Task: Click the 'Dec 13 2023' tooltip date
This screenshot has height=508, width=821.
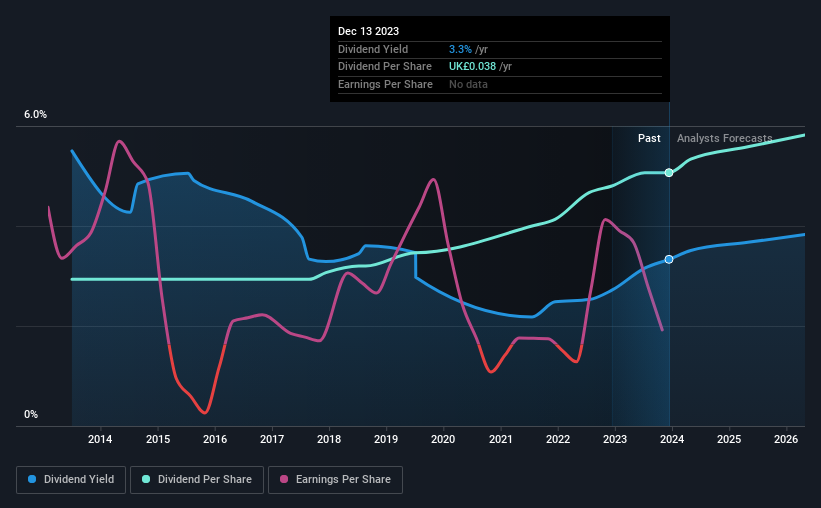Action: tap(368, 31)
